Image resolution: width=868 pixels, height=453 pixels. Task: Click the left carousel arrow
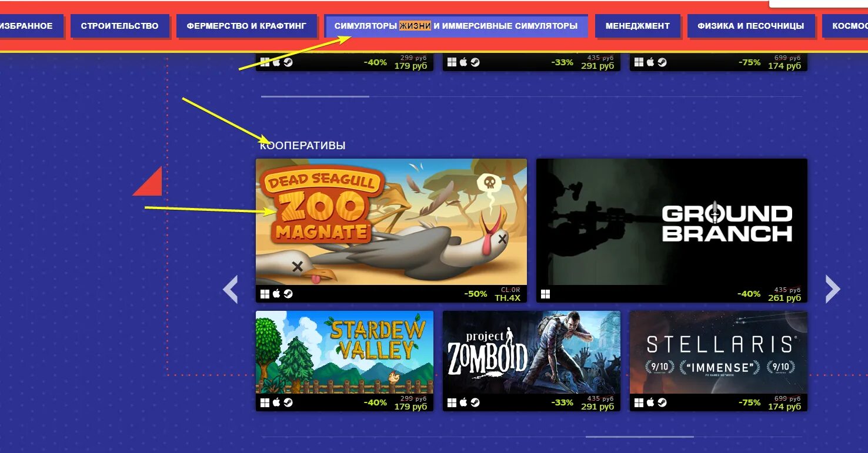pyautogui.click(x=231, y=289)
